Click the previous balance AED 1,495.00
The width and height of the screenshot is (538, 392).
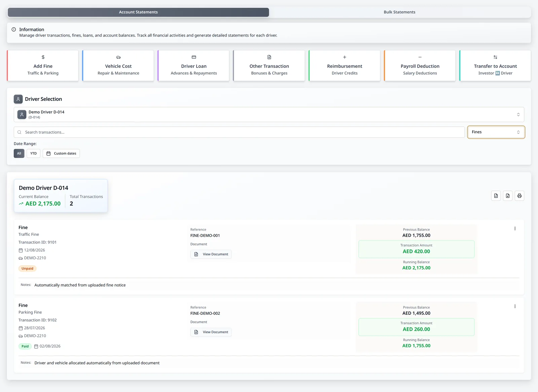[x=416, y=313]
